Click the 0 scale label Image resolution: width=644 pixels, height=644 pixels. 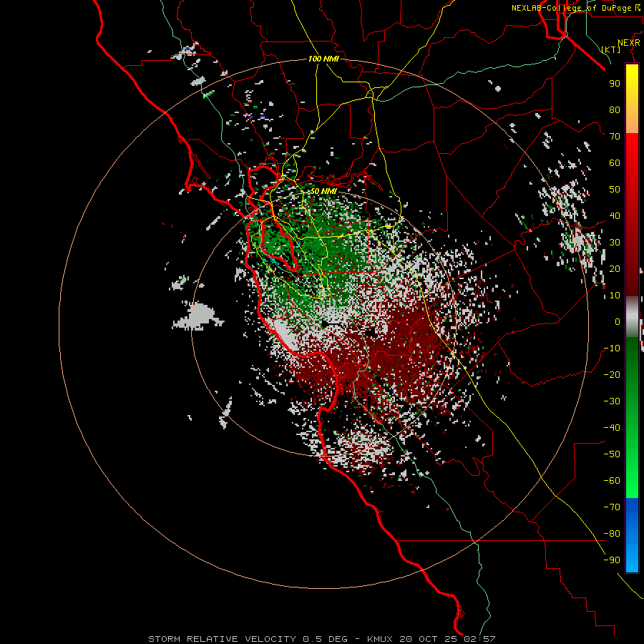coord(618,321)
